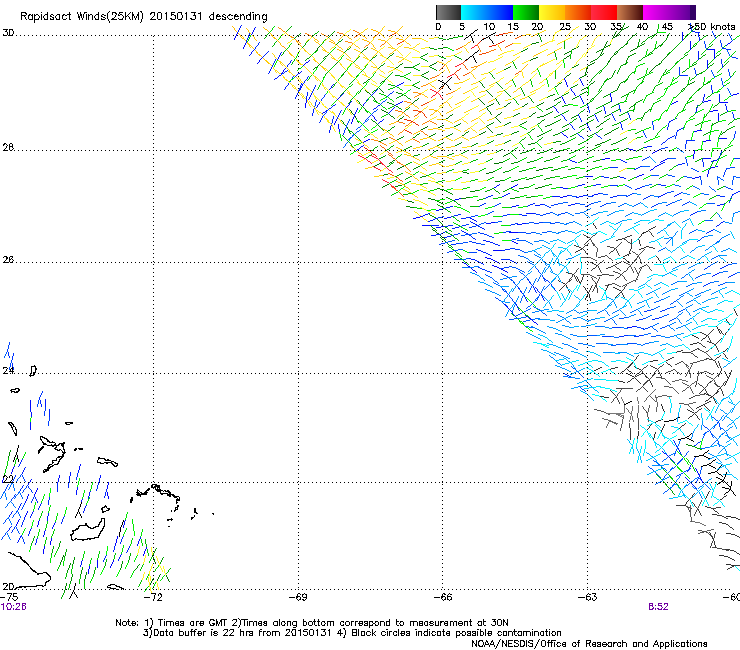Click the cyan 5-10 knots legend swatch

click(x=473, y=12)
